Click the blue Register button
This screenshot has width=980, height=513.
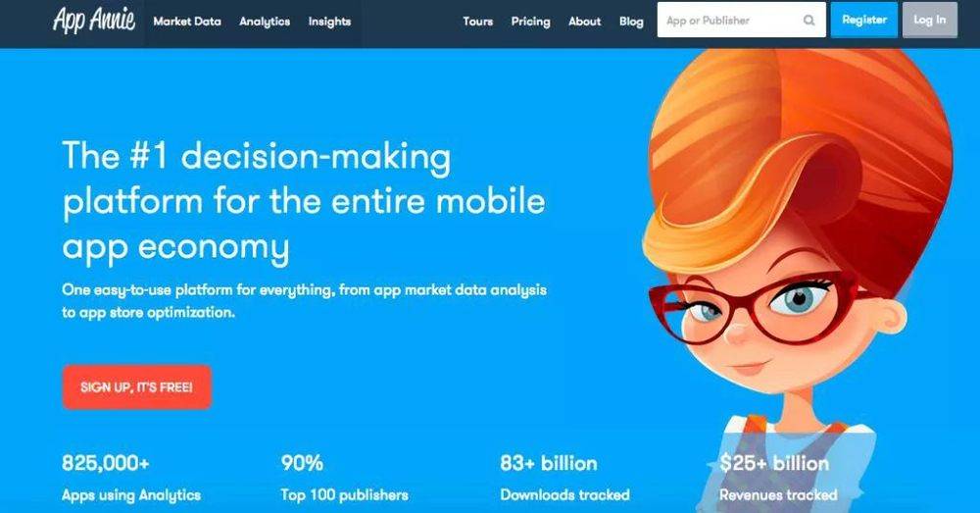[x=863, y=20]
